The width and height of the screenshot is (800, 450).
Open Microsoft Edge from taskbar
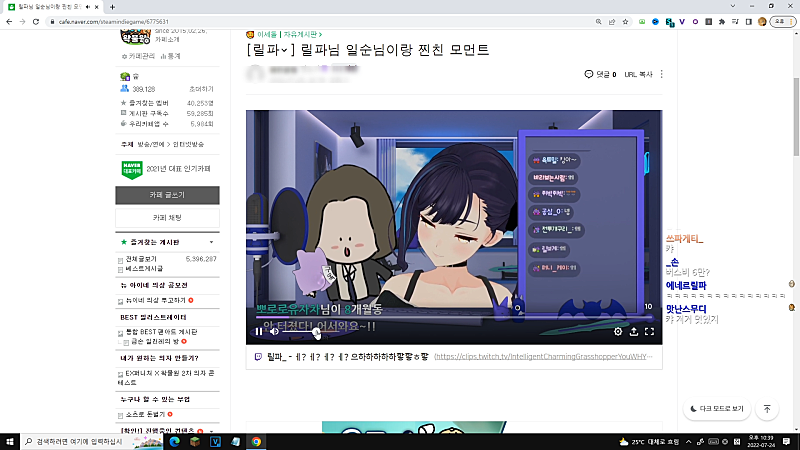(x=174, y=441)
